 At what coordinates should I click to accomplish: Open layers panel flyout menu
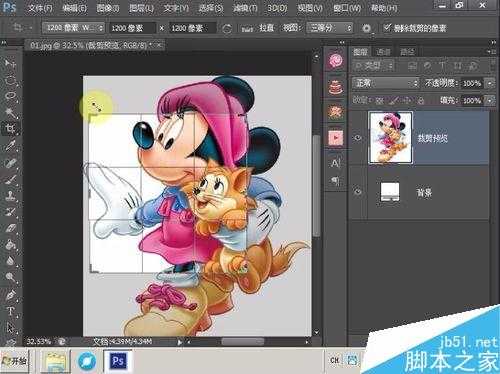[491, 52]
